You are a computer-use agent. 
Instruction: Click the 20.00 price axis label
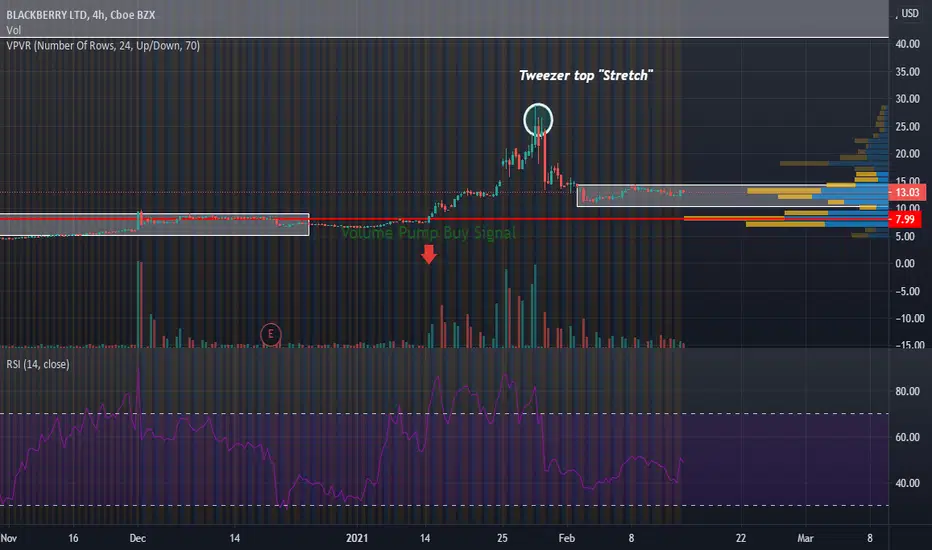[x=908, y=153]
